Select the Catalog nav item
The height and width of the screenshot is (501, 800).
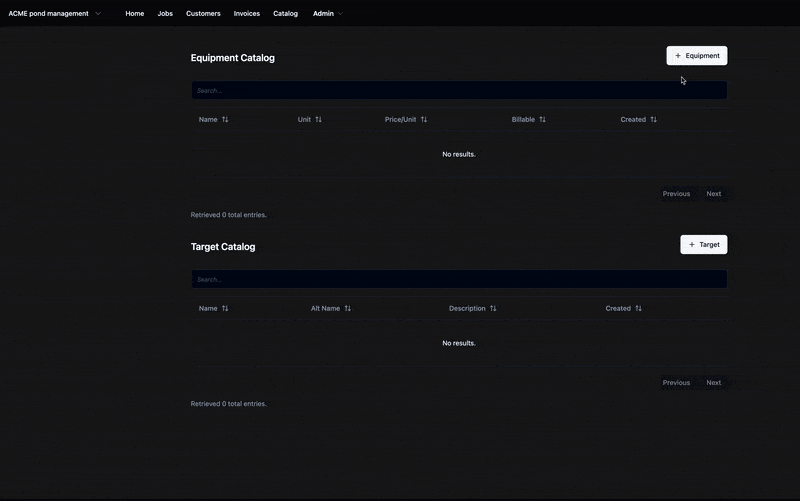285,14
